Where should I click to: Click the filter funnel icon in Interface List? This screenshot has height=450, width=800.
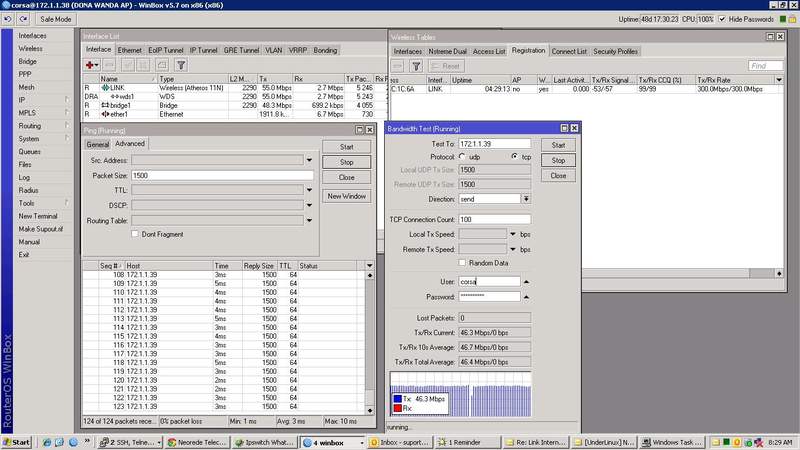coord(182,64)
